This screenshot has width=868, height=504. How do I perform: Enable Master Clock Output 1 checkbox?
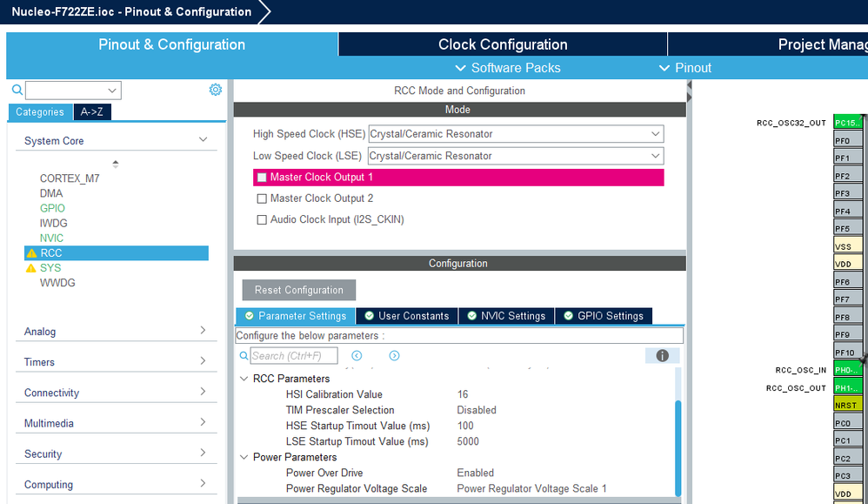tap(262, 178)
